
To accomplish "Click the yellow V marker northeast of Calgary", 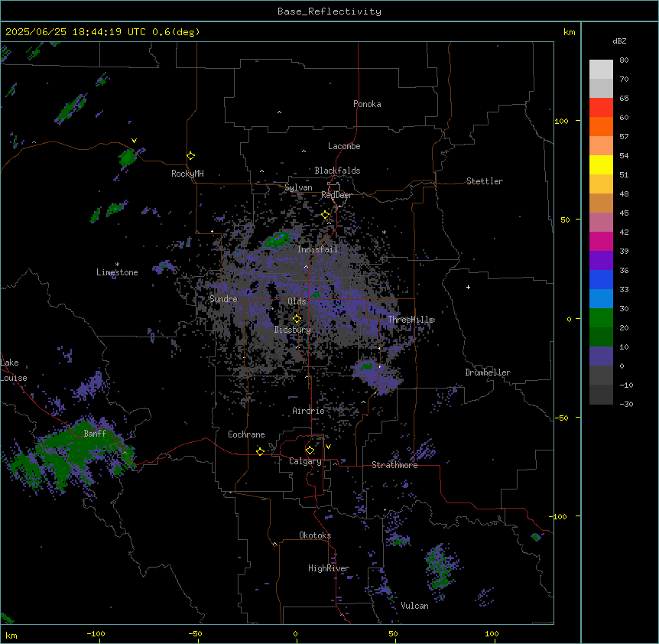I will coord(328,447).
